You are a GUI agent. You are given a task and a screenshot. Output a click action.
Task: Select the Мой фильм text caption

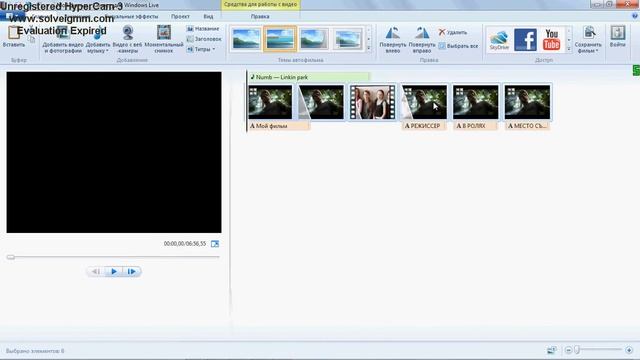(279, 126)
